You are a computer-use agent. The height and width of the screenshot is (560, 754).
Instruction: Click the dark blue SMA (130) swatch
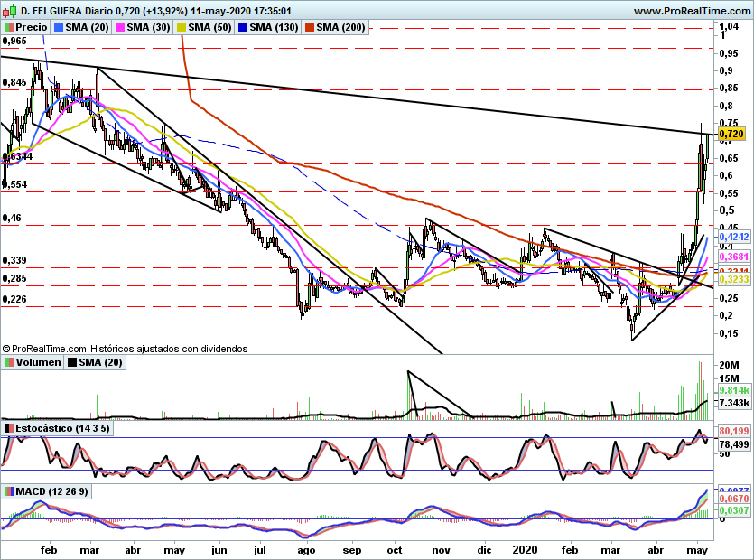coord(242,27)
